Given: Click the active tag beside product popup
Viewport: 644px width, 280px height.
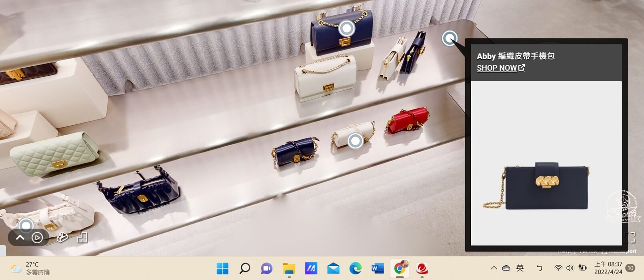Looking at the screenshot, I should 449,38.
